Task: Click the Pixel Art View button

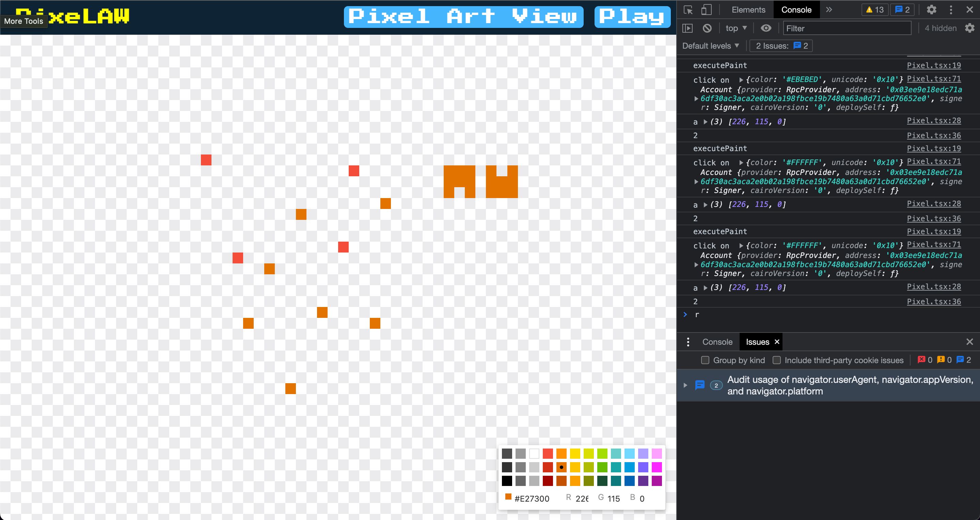Action: pyautogui.click(x=463, y=17)
